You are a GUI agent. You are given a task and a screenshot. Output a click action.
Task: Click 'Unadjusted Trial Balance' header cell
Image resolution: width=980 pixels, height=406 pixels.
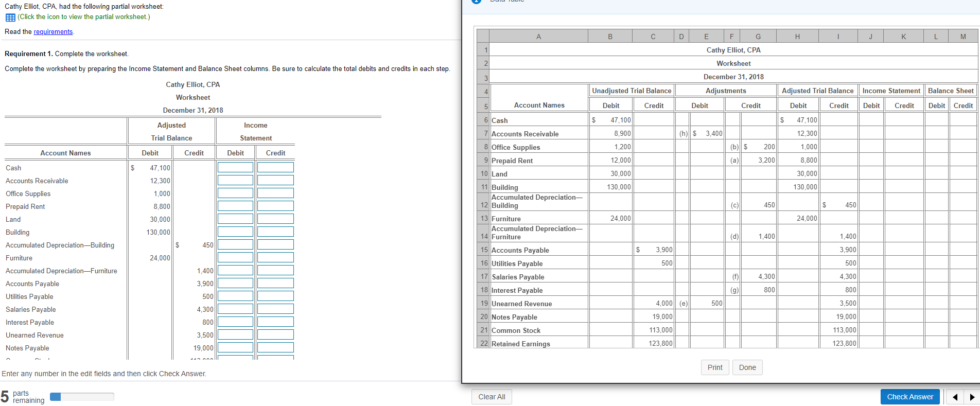tap(632, 91)
